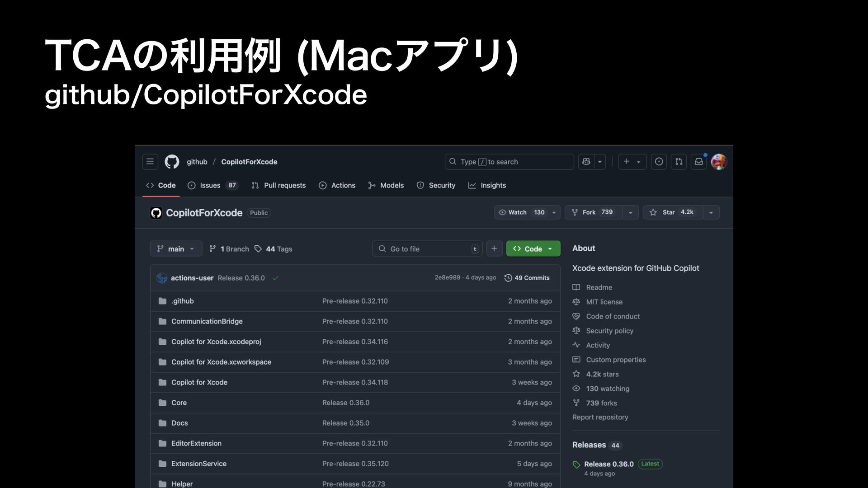The width and height of the screenshot is (868, 488).
Task: Expand the Fork options arrow
Action: (x=630, y=212)
